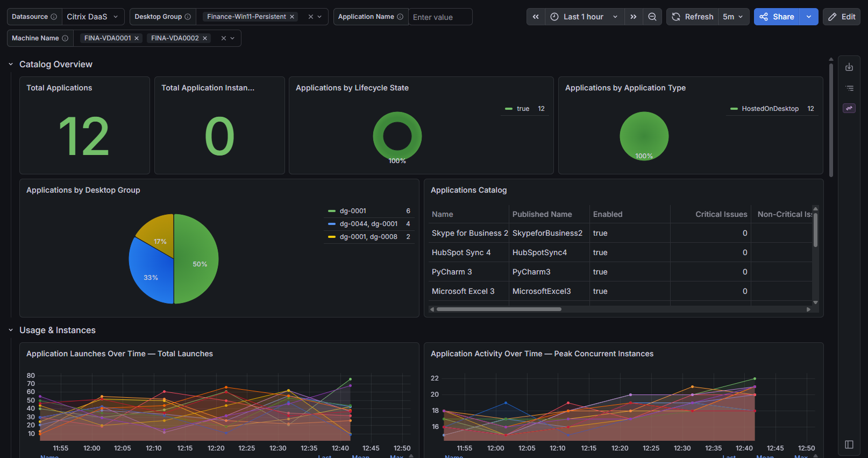The image size is (868, 458).
Task: Open the Citrix DaaS datasource dropdown
Action: (x=93, y=17)
